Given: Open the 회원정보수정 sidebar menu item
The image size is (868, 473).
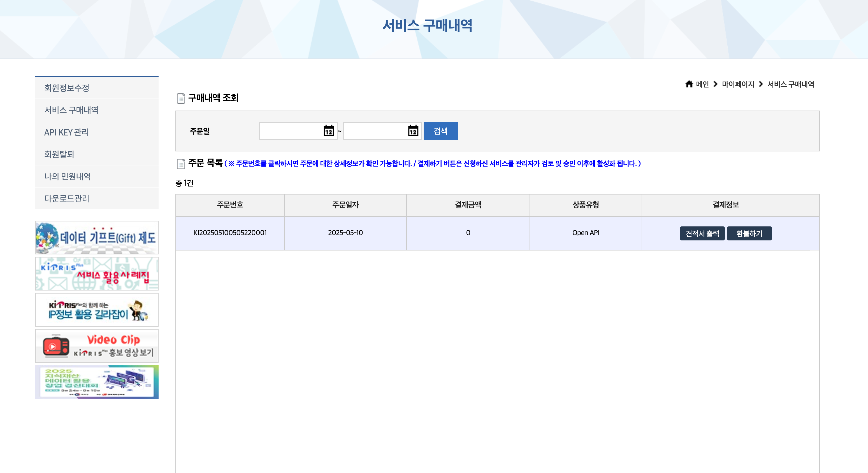Looking at the screenshot, I should [x=67, y=88].
